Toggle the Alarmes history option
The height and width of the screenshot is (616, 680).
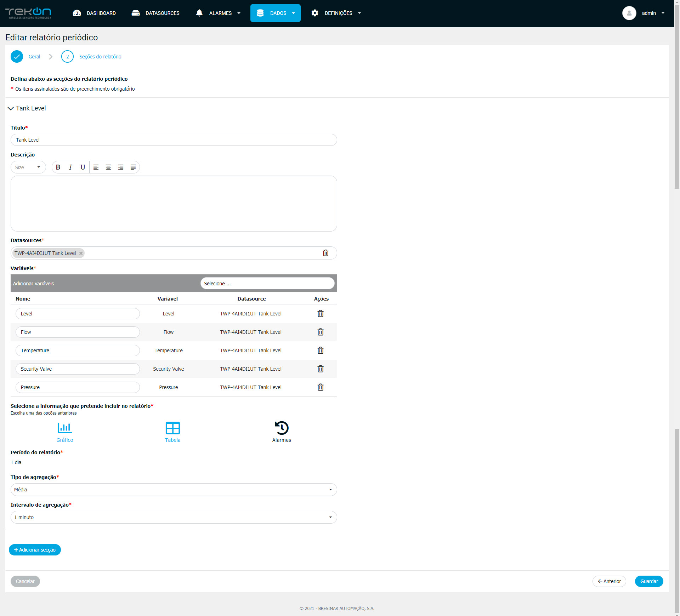[282, 432]
